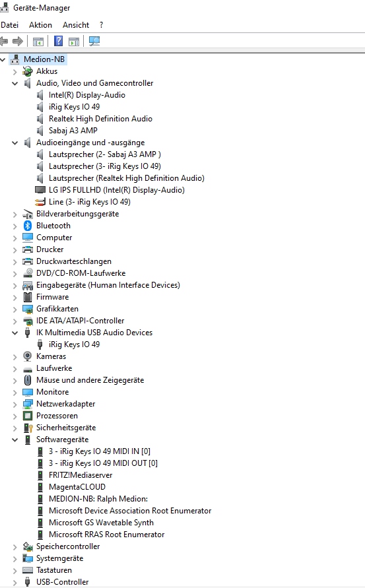
Task: Click the Bluetooth category icon
Action: [28, 226]
